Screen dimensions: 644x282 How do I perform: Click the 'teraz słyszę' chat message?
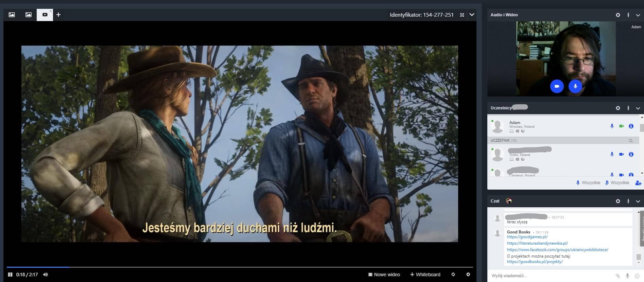tap(517, 222)
